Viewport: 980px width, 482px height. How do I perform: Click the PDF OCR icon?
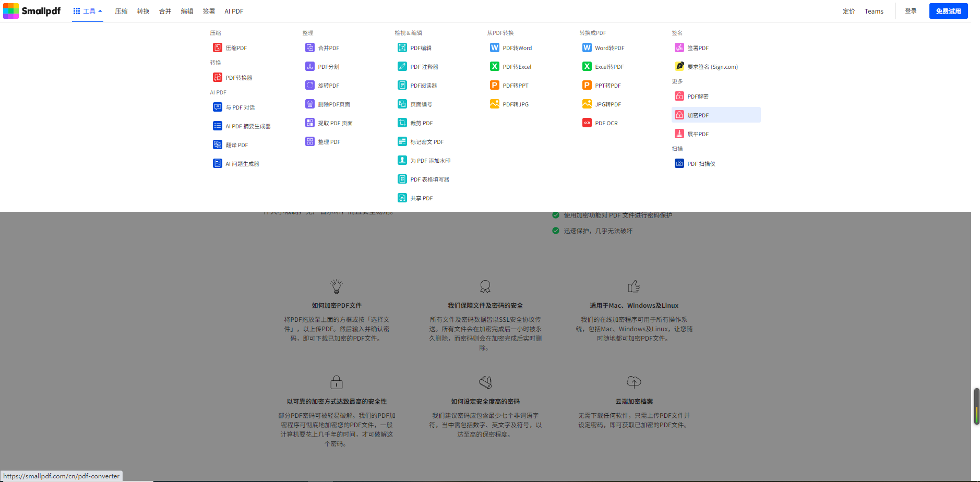click(587, 123)
